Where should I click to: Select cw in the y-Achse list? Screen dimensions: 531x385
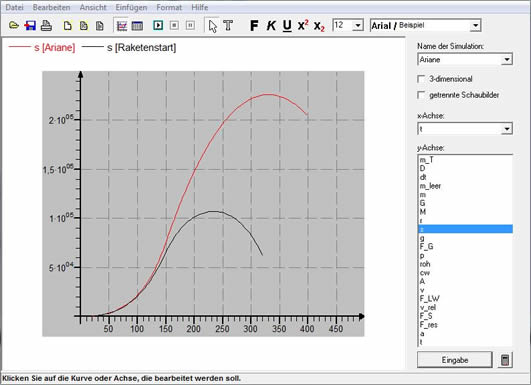tap(465, 273)
